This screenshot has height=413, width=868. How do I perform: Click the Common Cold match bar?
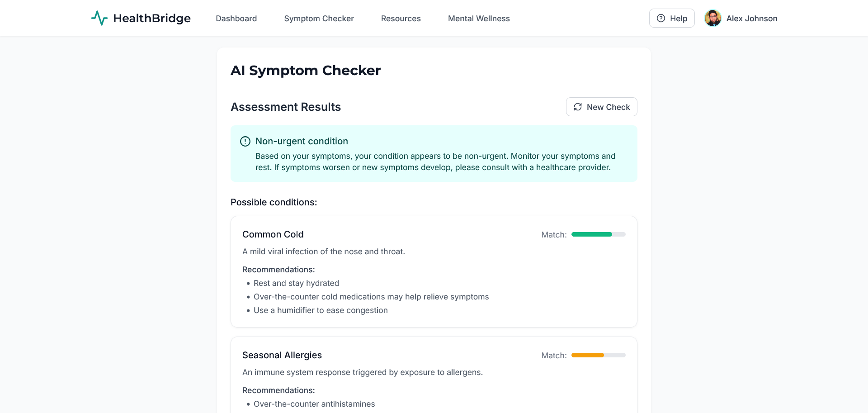tap(598, 234)
